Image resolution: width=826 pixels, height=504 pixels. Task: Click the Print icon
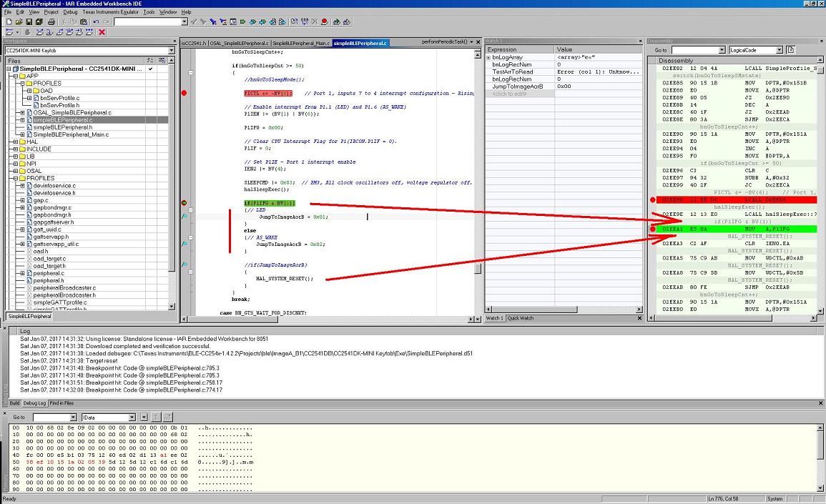[51, 21]
